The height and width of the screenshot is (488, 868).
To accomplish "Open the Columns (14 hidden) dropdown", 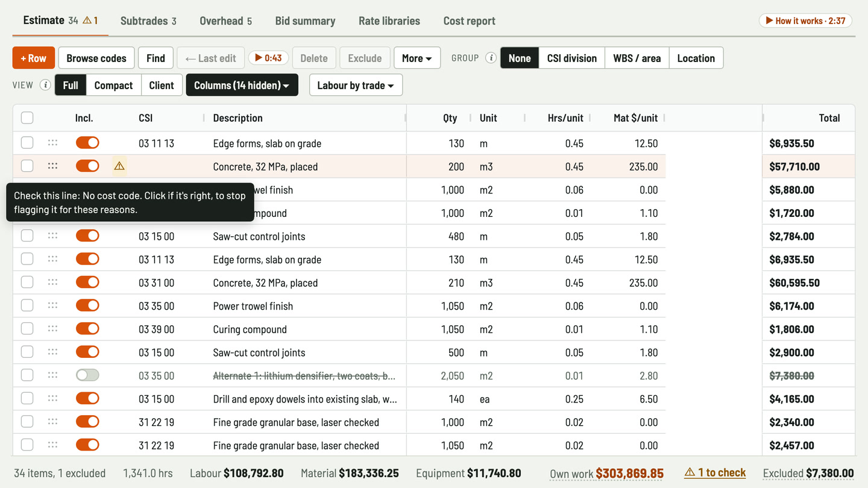I will (x=242, y=85).
